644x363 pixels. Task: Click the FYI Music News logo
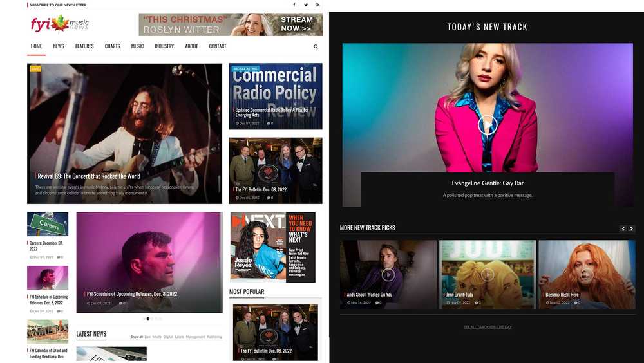click(59, 24)
